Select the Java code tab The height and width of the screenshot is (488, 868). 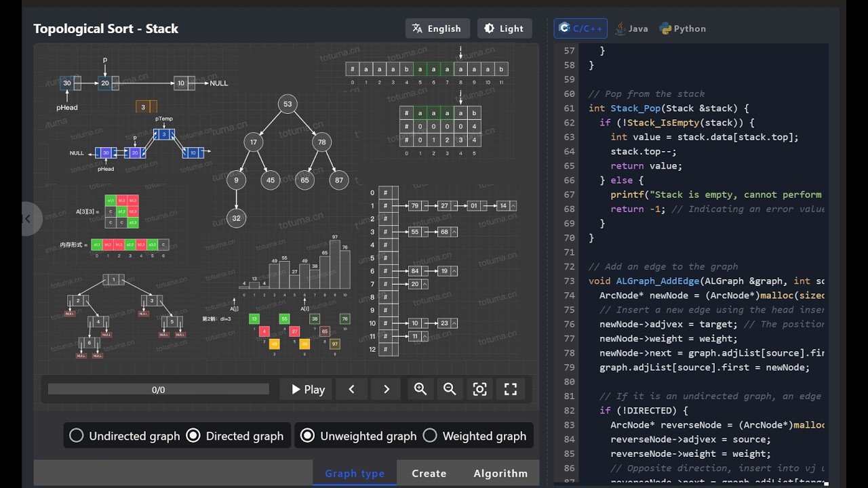click(x=631, y=28)
